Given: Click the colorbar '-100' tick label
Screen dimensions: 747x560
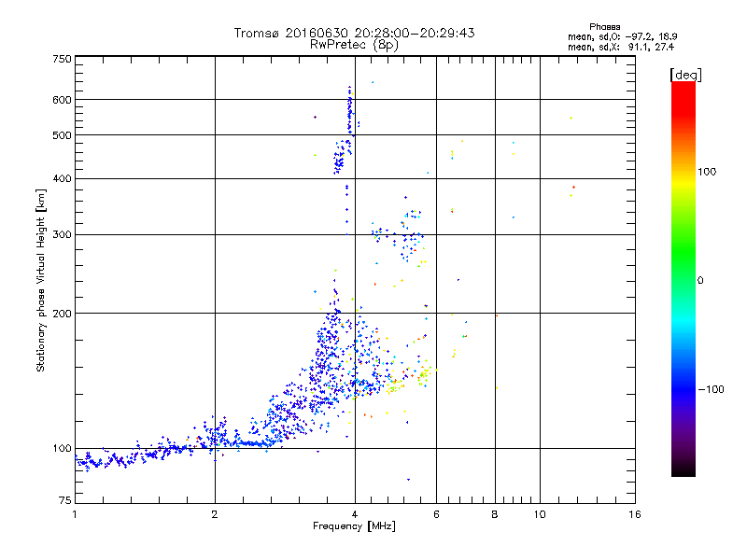Looking at the screenshot, I should point(712,389).
